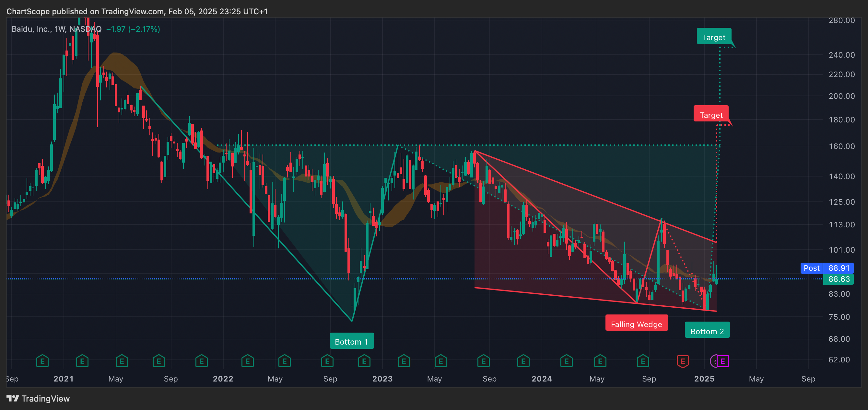Select the green Target label
868x410 pixels.
714,37
